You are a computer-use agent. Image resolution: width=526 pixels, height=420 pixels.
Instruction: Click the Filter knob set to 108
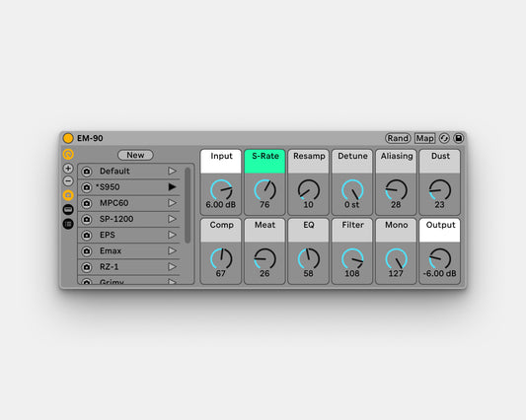coord(352,258)
